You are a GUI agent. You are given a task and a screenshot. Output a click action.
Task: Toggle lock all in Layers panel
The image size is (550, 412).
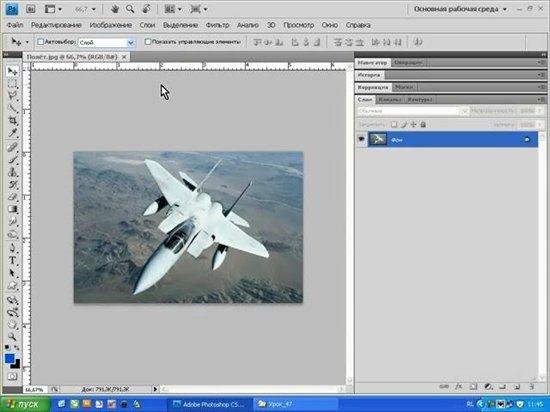coord(423,124)
